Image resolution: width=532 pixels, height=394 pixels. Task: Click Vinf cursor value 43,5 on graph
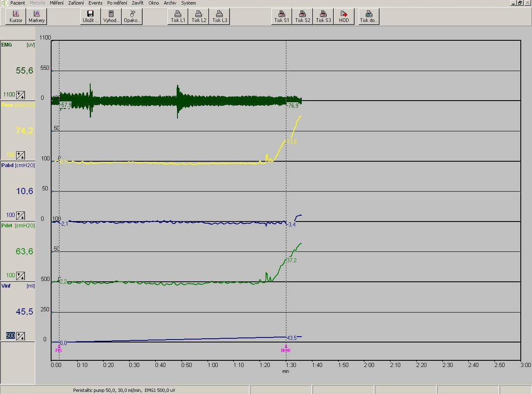pos(292,338)
